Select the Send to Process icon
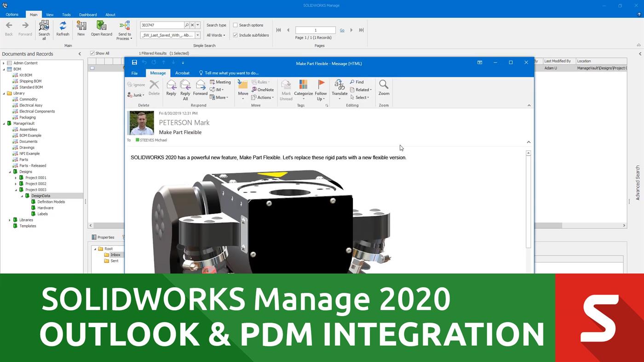The image size is (644, 362). (124, 30)
